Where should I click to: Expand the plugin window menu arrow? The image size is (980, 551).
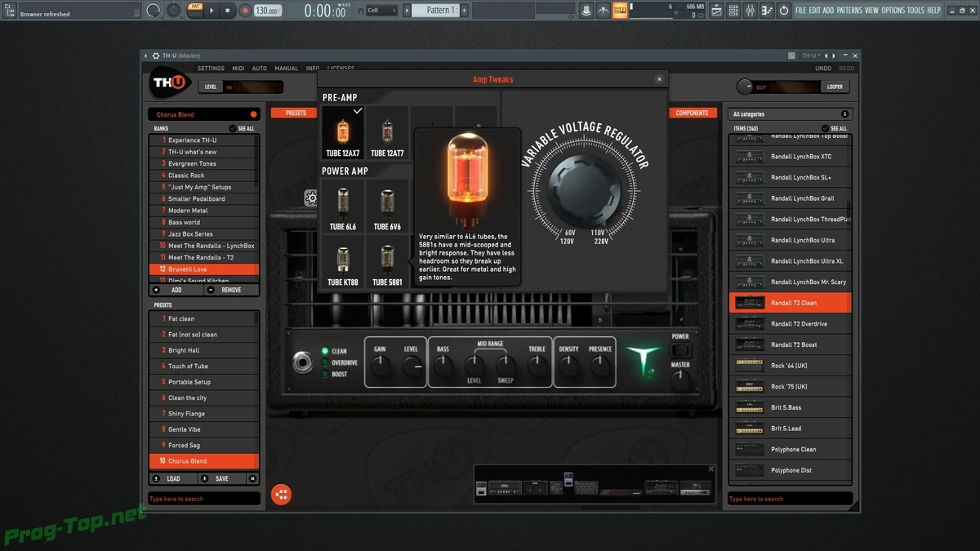click(x=146, y=56)
